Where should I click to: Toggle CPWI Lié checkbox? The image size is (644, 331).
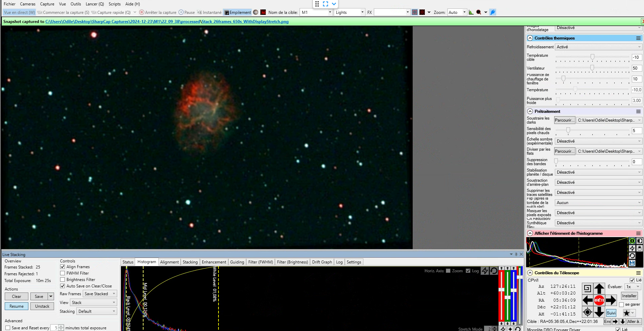(632, 280)
